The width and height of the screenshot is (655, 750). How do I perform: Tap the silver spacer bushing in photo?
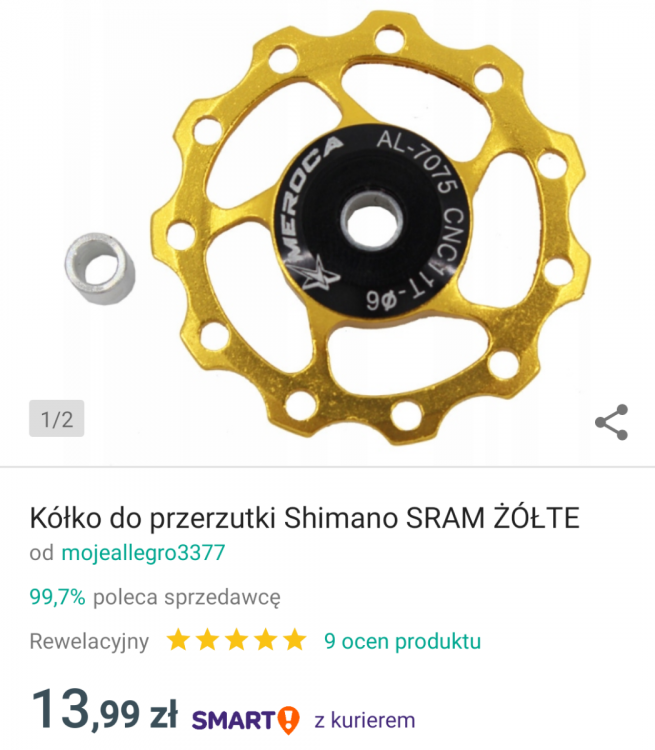pyautogui.click(x=100, y=268)
